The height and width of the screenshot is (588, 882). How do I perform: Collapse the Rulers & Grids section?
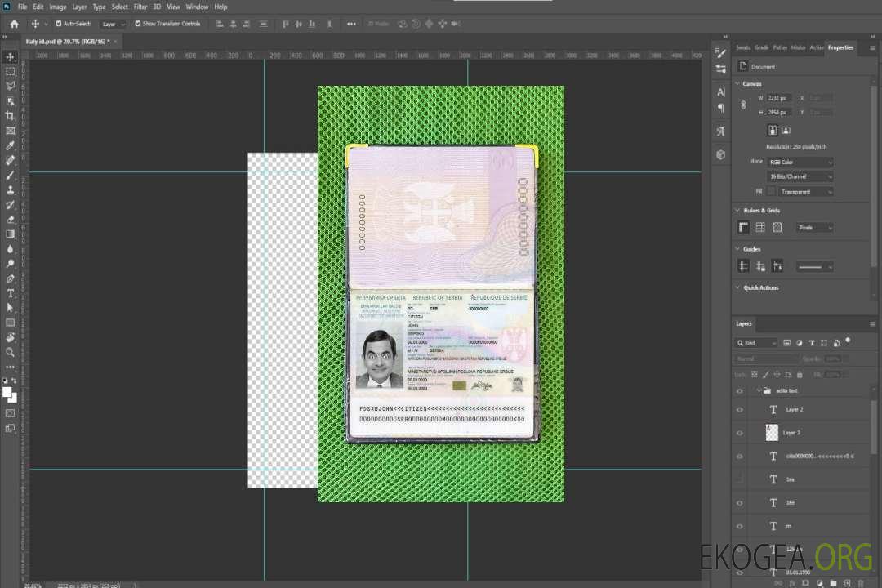coord(737,211)
